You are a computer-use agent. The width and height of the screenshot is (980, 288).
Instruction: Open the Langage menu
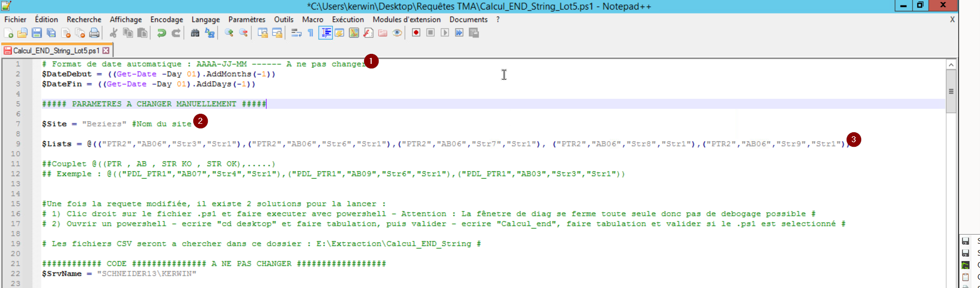point(205,19)
